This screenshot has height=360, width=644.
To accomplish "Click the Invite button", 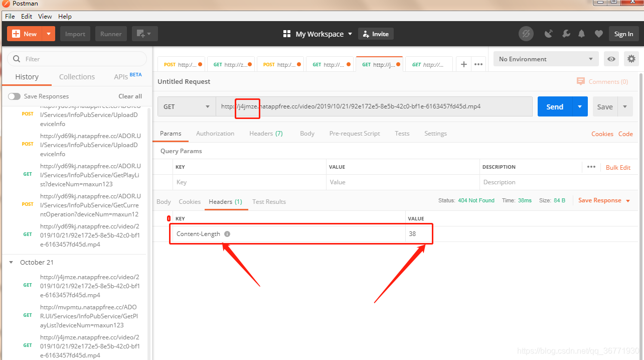I will point(376,34).
